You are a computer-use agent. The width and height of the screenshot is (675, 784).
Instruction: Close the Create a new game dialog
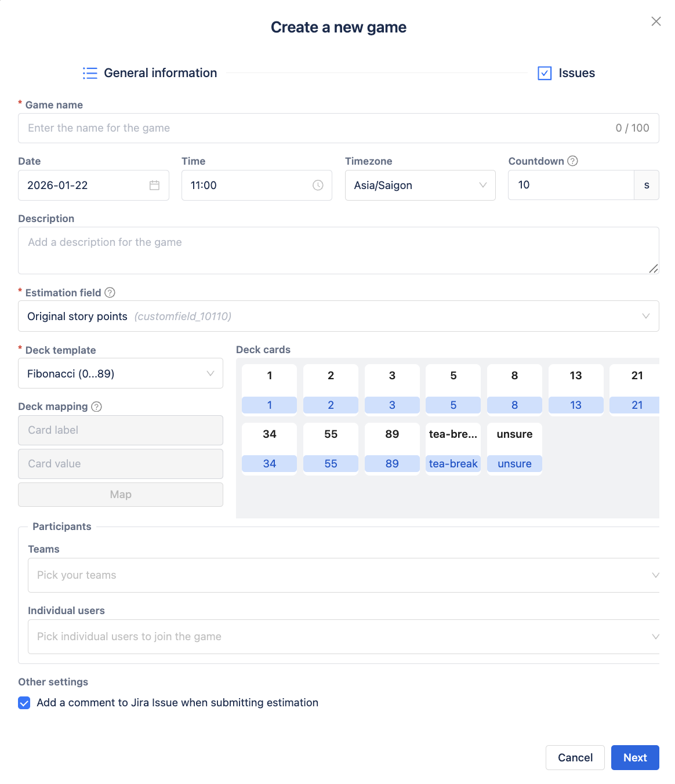tap(656, 21)
